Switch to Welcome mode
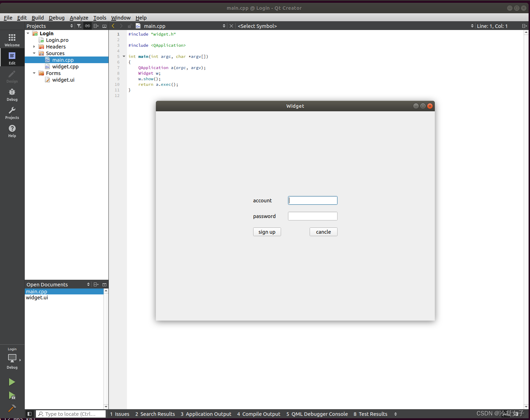The image size is (530, 420). pyautogui.click(x=12, y=39)
